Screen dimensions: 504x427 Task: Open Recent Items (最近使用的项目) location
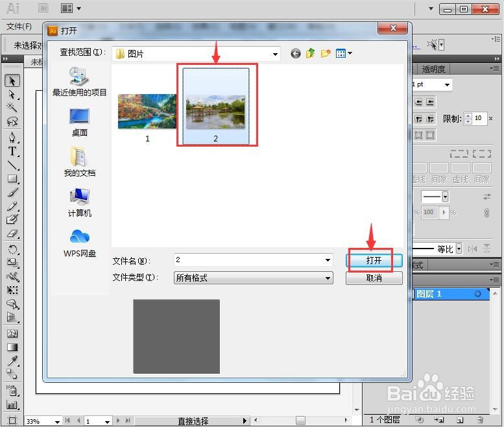pyautogui.click(x=79, y=82)
